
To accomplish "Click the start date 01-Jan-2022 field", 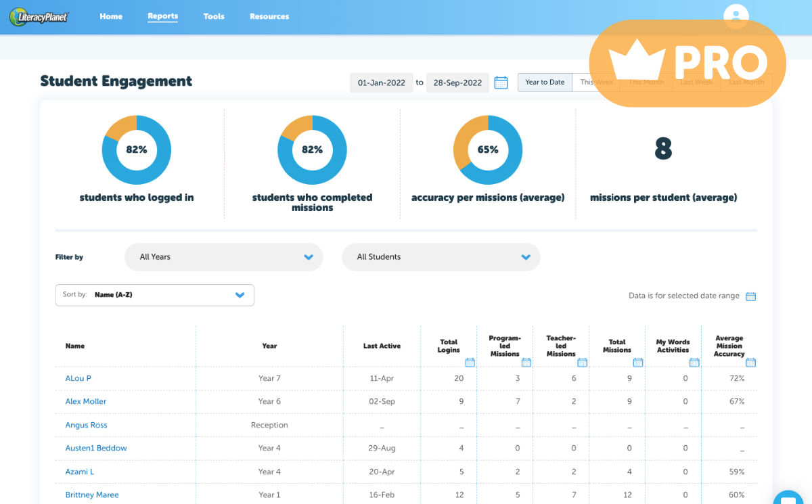I will pos(382,83).
